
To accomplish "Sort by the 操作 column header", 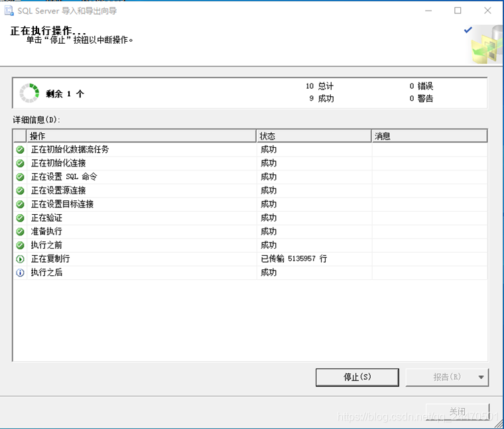I will (141, 136).
